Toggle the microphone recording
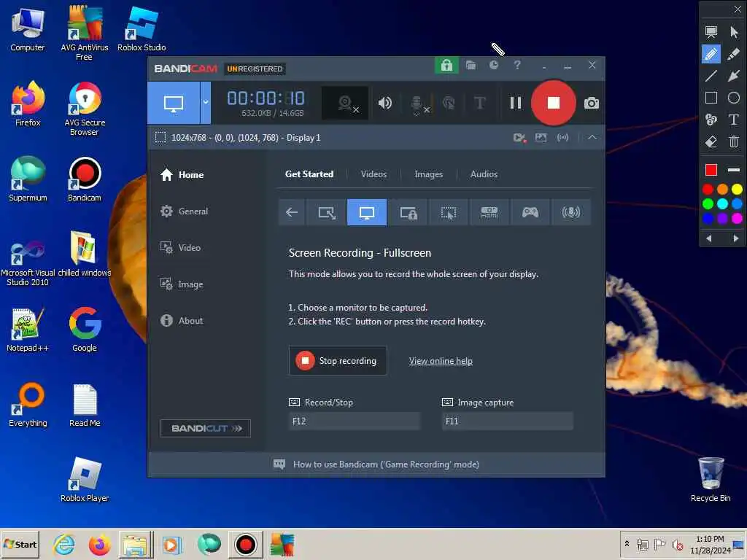The image size is (747, 560). (417, 104)
